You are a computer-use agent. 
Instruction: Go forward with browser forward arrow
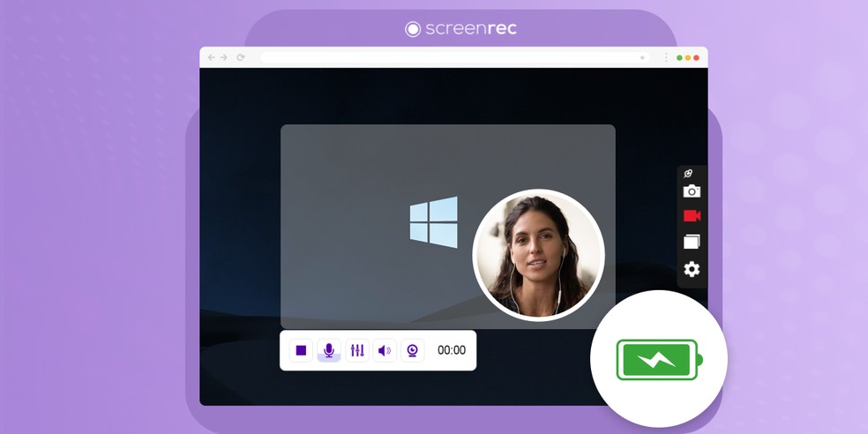(224, 57)
